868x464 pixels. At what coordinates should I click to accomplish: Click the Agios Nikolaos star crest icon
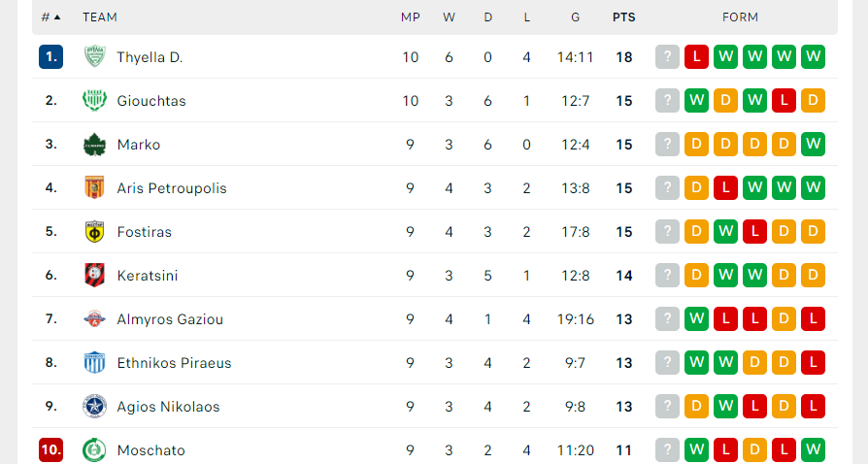[94, 407]
